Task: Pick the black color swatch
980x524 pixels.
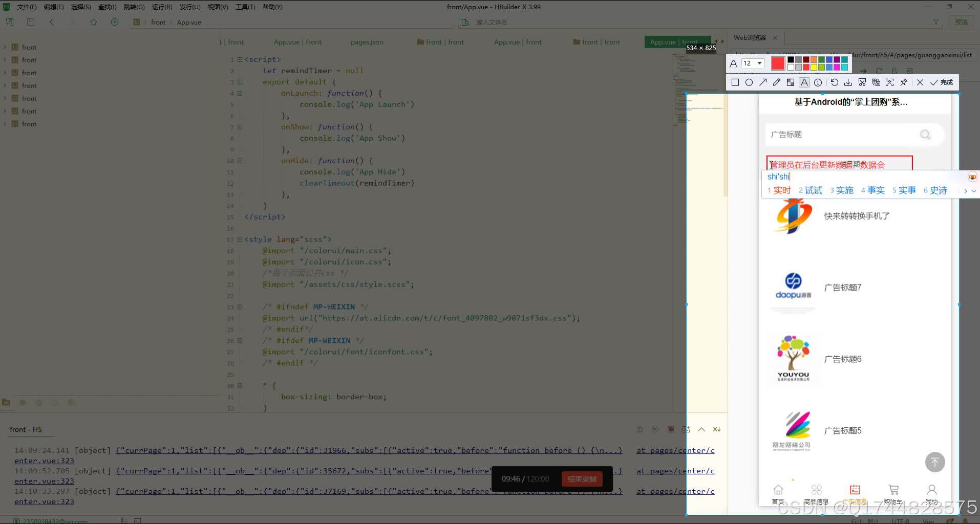Action: tap(791, 60)
